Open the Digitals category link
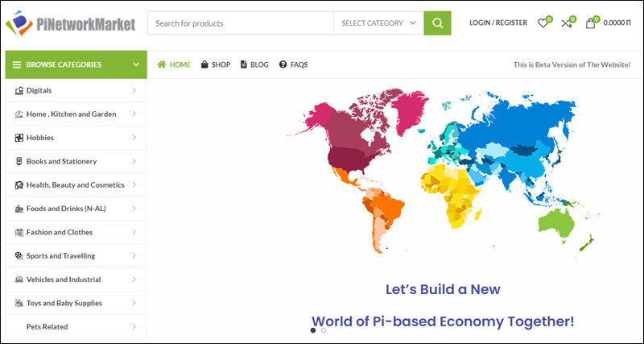 click(x=39, y=90)
